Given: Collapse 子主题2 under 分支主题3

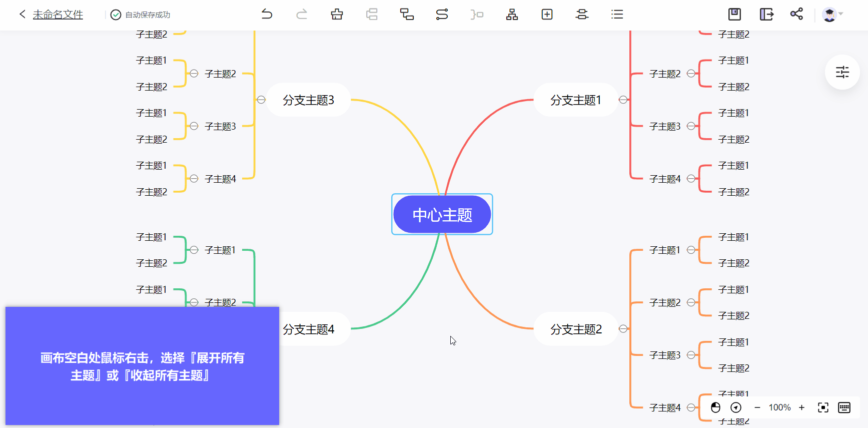Looking at the screenshot, I should click(194, 74).
